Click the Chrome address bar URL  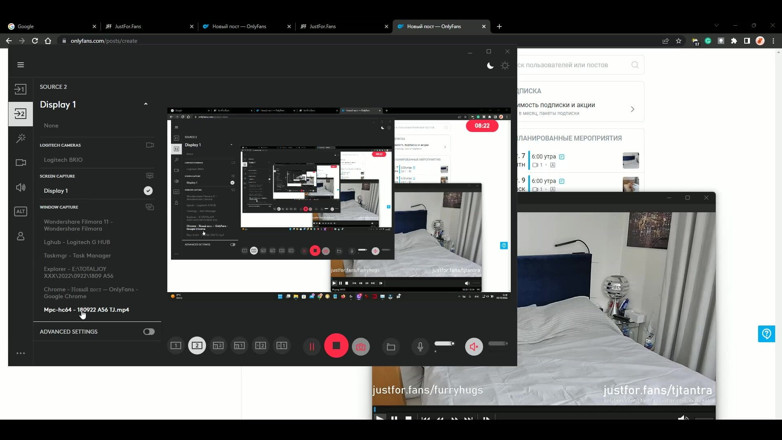[x=104, y=41]
